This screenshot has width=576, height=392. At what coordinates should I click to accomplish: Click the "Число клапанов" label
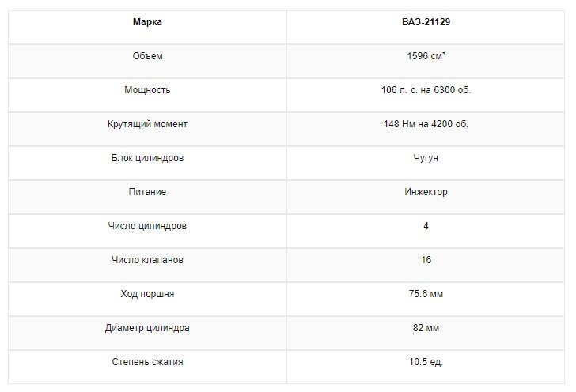(x=147, y=260)
